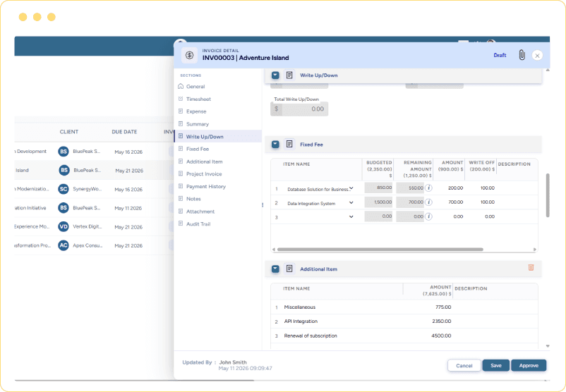Viewport: 566px width, 392px height.
Task: Click the 700.00 amount for Data Integration
Action: pyautogui.click(x=455, y=202)
